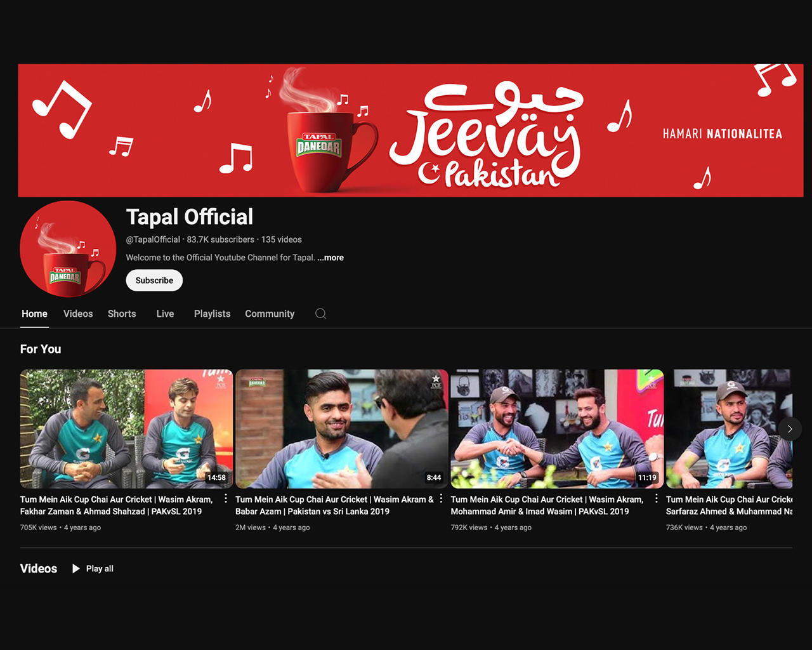Open options menu for Mohammad Amir video
The height and width of the screenshot is (650, 812).
point(657,499)
